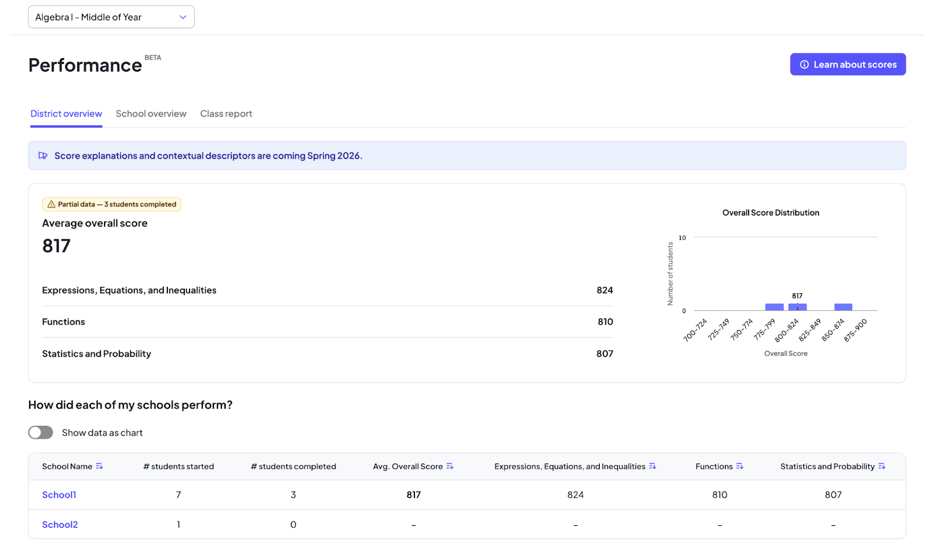Enable the Show data as chart toggle

pos(40,432)
